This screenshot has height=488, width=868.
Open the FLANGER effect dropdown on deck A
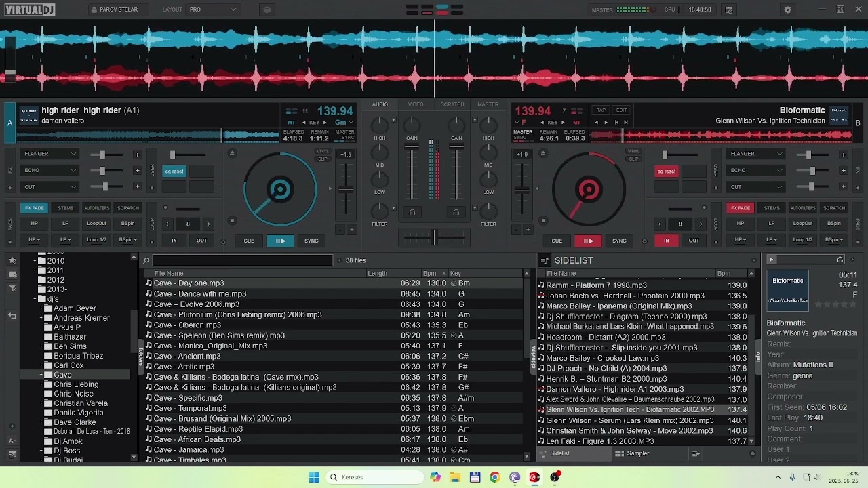50,154
